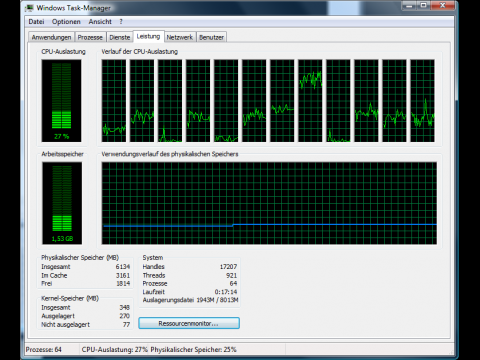The width and height of the screenshot is (480, 360).
Task: Click the CPU-Auslastung 27 % gauge
Action: tap(62, 101)
